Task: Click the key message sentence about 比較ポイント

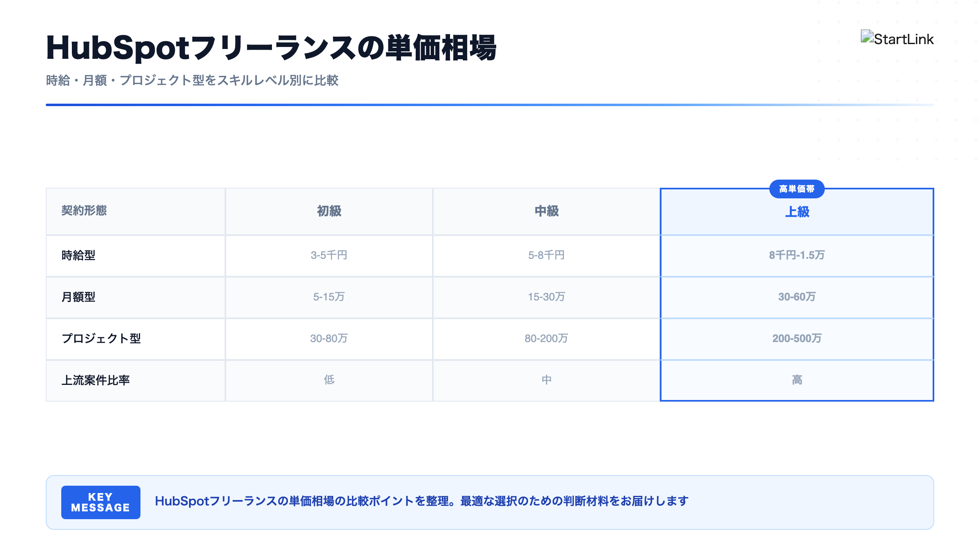Action: pyautogui.click(x=422, y=502)
